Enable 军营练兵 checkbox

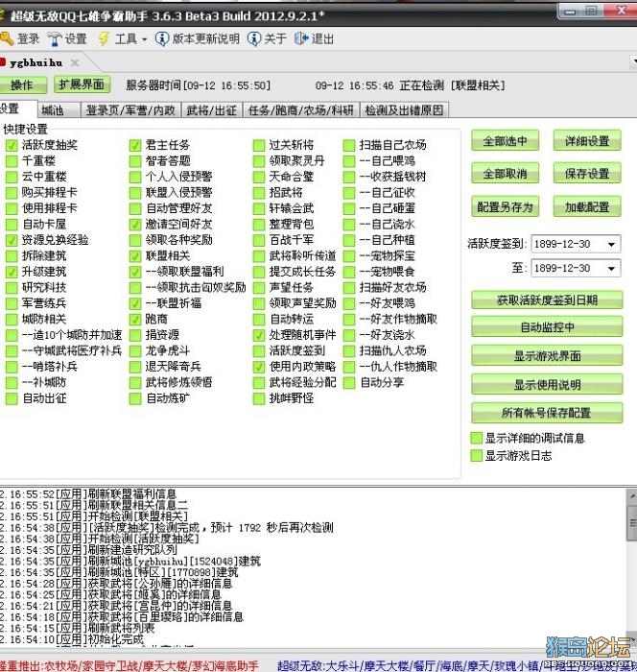[12, 303]
